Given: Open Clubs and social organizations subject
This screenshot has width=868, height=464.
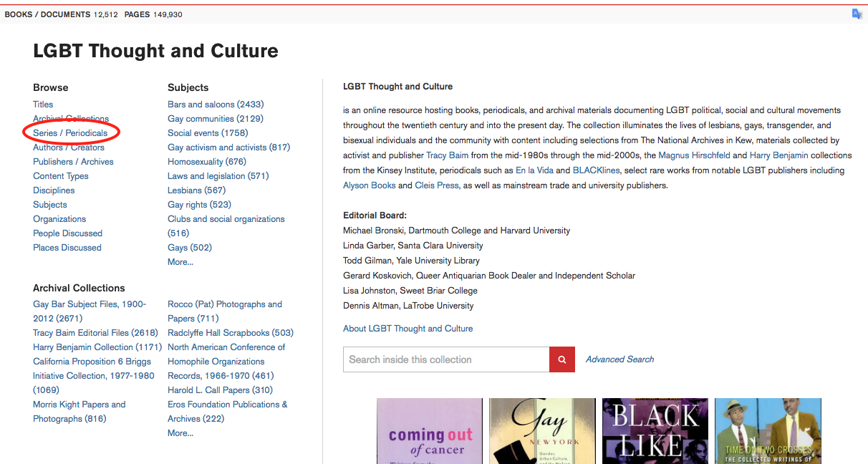Looking at the screenshot, I should click(x=226, y=226).
